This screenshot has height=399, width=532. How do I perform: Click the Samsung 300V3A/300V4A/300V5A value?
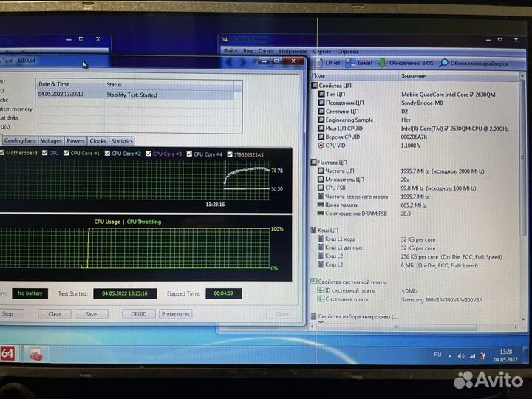click(442, 299)
